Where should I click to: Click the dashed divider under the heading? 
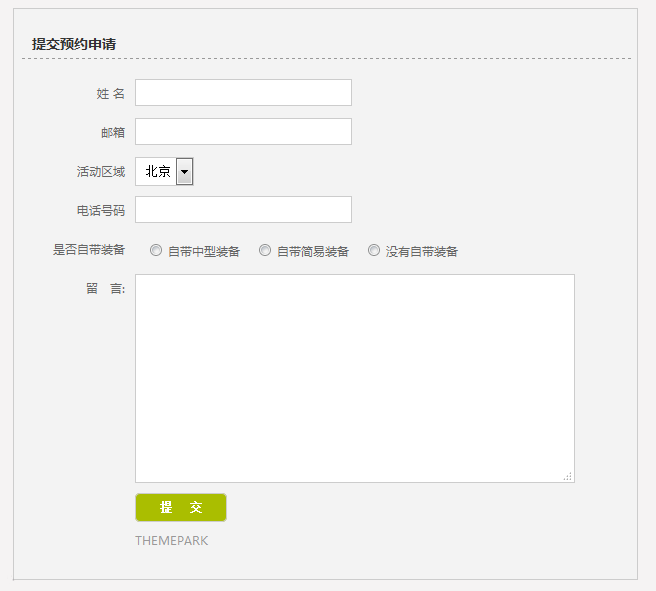[326, 59]
